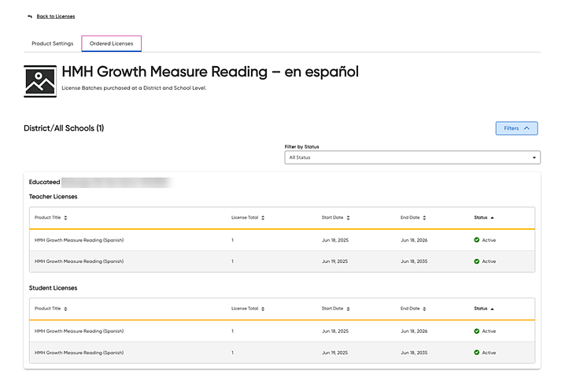This screenshot has height=392, width=584.
Task: Sort Student Licenses by Start Date
Action: [335, 309]
